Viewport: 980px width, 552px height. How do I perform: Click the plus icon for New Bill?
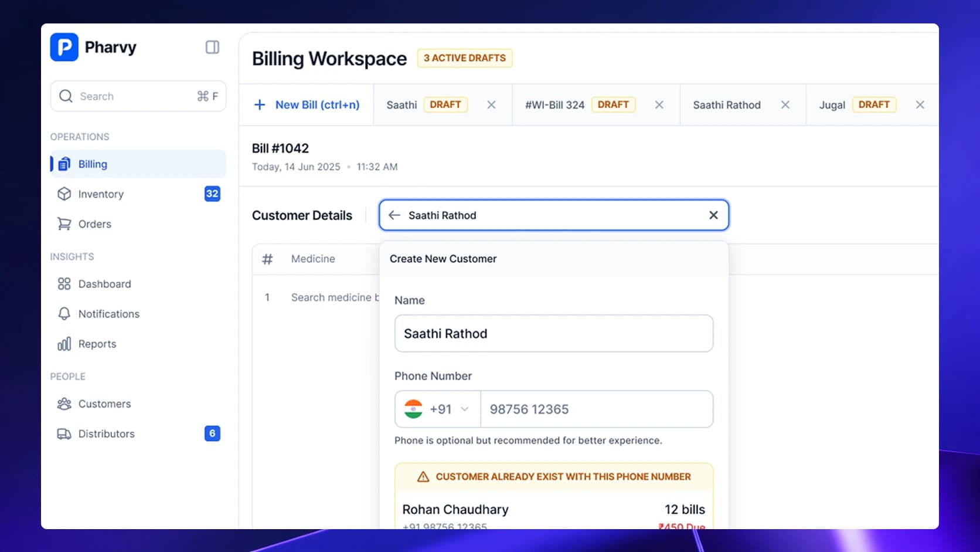[260, 105]
